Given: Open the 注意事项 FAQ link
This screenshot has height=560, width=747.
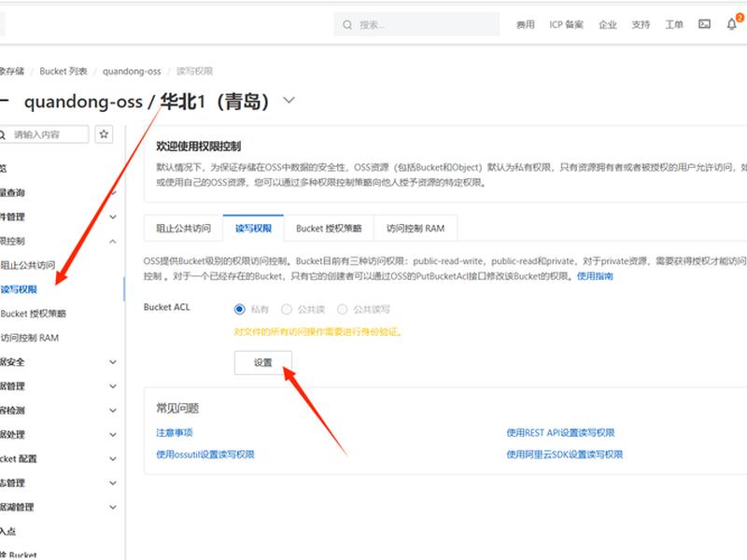Looking at the screenshot, I should click(x=175, y=432).
